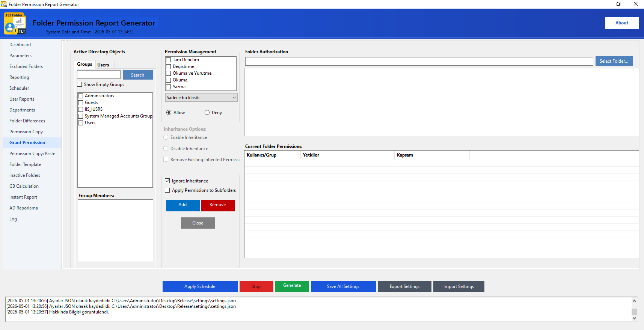The image size is (644, 330).
Task: Click the title bar app icon
Action: (x=4, y=4)
